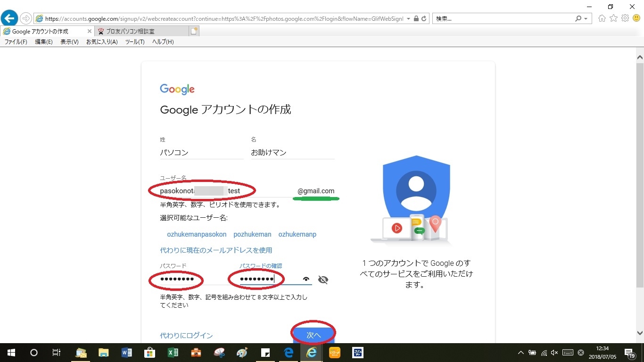This screenshot has width=644, height=362.
Task: Open the Mail app on taskbar
Action: coord(81,353)
